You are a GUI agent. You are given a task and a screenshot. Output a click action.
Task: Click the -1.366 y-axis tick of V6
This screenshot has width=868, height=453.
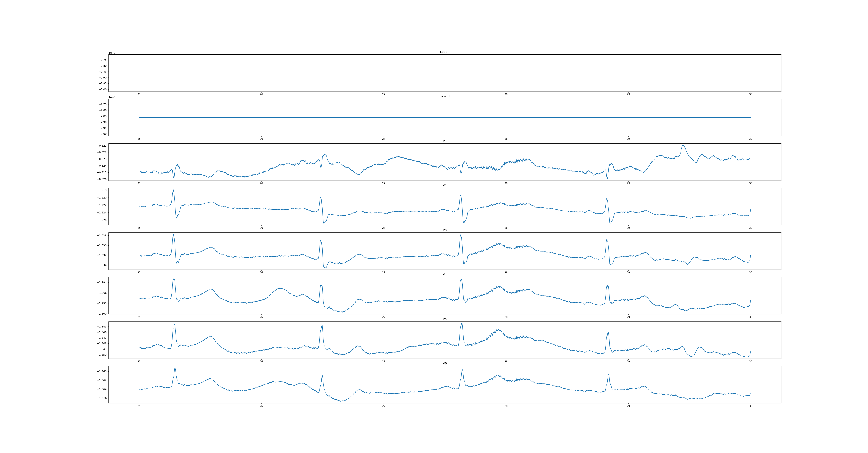point(102,398)
